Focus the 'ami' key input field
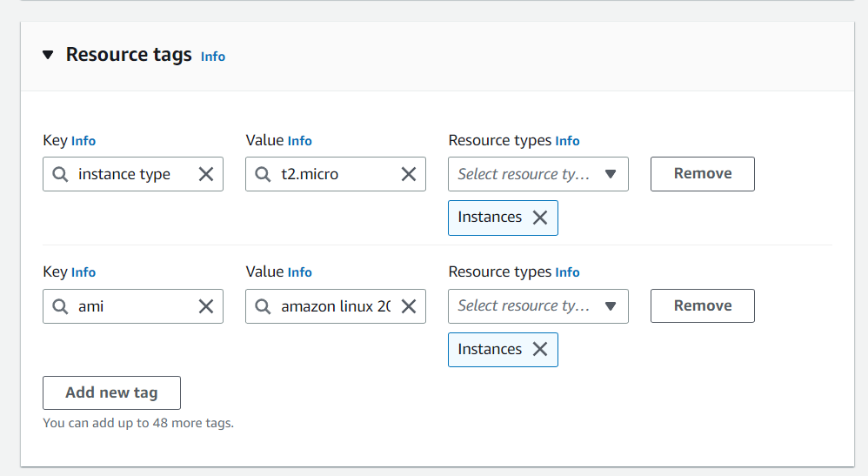 tap(133, 306)
